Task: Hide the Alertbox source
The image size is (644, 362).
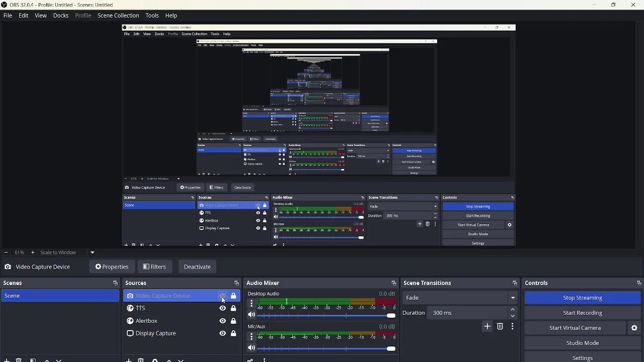Action: pos(222,321)
